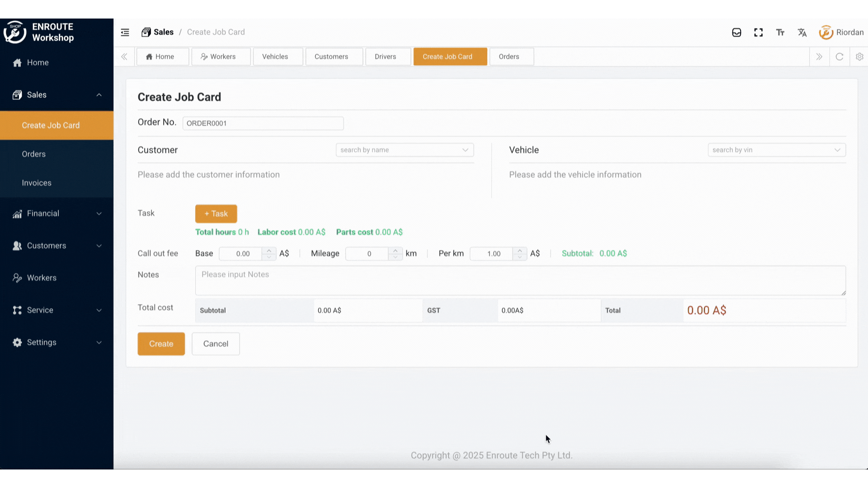Select Invoices in the sidebar
This screenshot has height=488, width=868.
[37, 183]
